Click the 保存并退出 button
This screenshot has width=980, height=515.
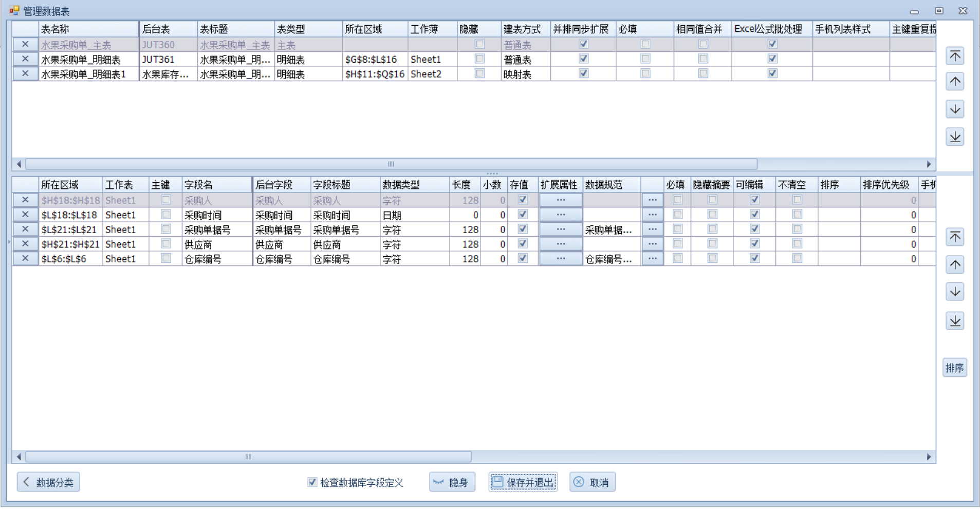(x=523, y=482)
